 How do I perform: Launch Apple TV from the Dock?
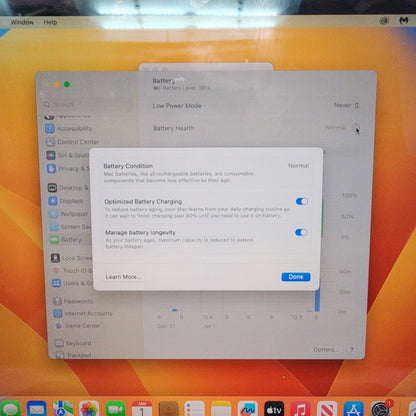(x=274, y=409)
